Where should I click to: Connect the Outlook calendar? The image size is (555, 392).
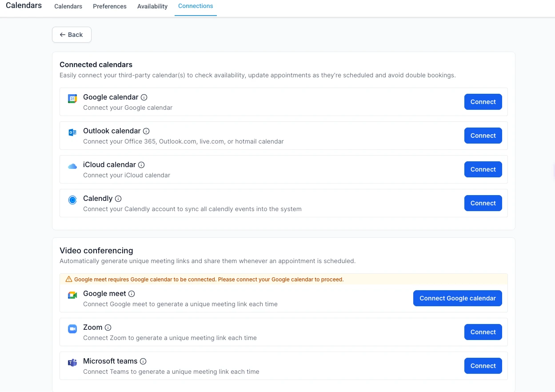pyautogui.click(x=483, y=136)
